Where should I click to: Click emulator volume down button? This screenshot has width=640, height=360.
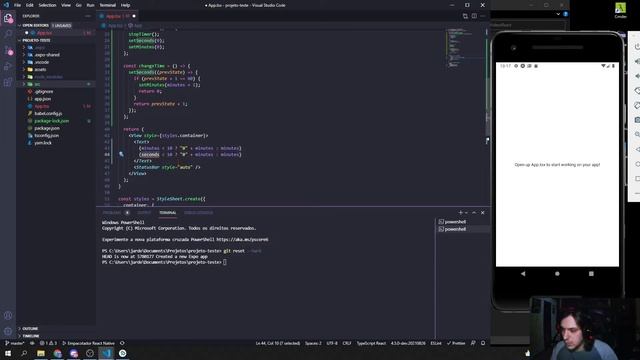click(637, 76)
